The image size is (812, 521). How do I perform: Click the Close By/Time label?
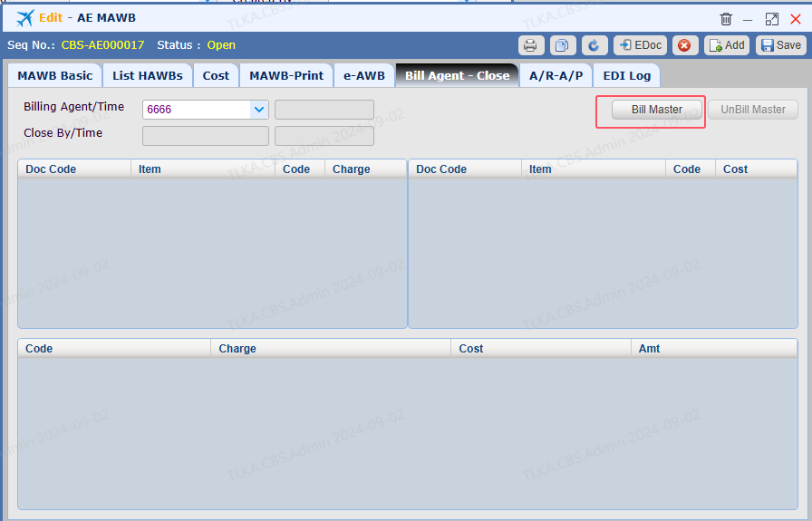(x=63, y=133)
